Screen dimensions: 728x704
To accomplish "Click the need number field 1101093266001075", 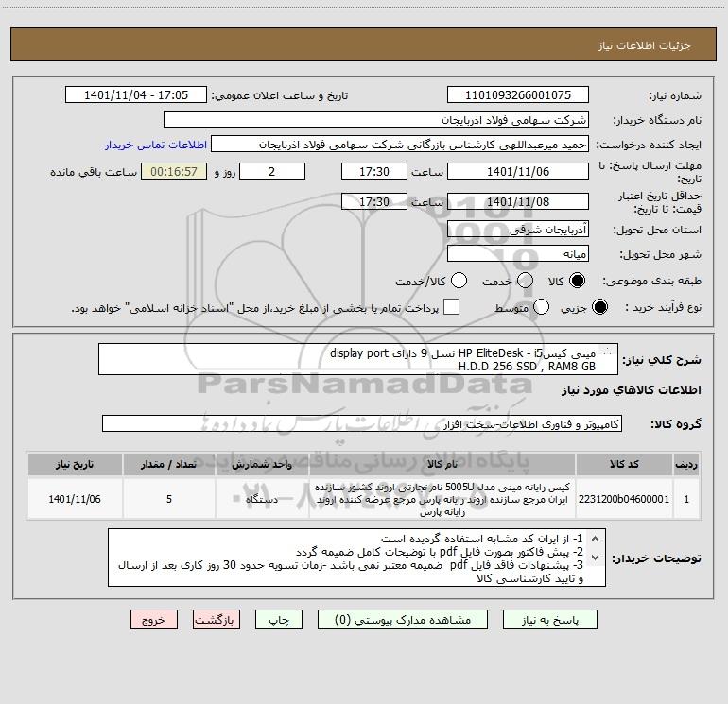I will coord(518,94).
